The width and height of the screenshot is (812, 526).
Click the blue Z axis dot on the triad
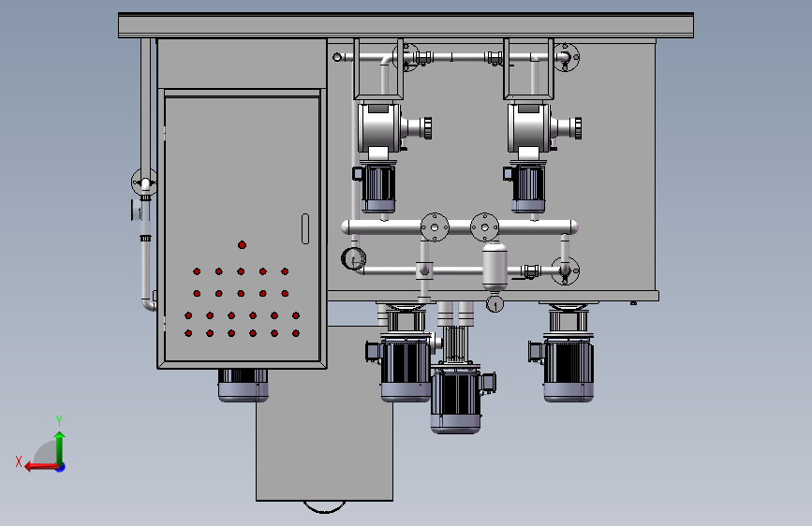61,467
